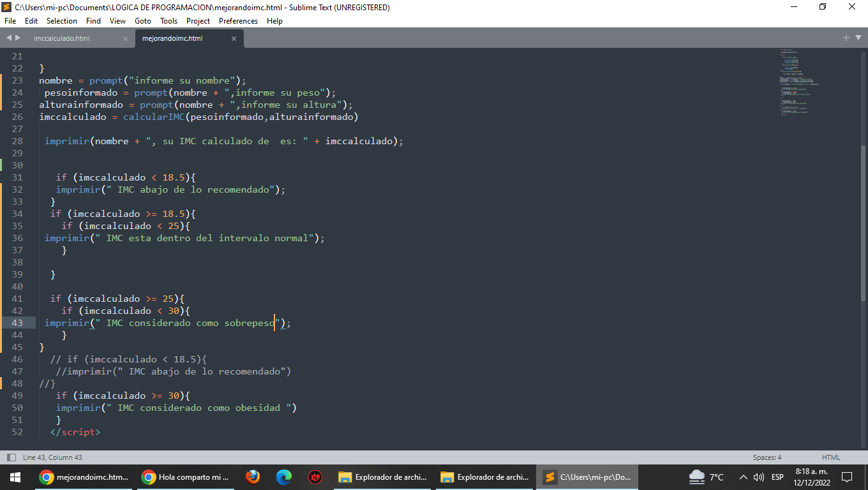This screenshot has height=490, width=868.
Task: Open the Windows Start menu
Action: click(x=15, y=477)
